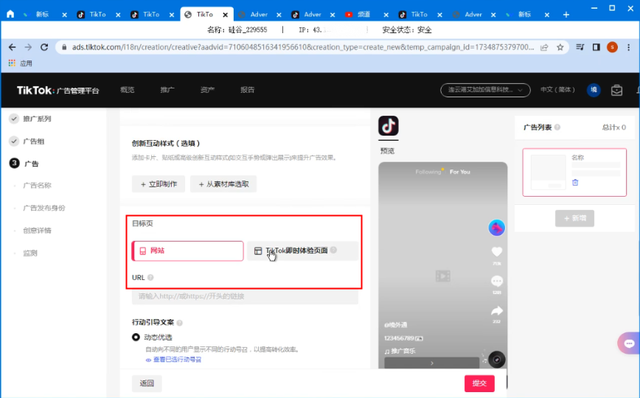The height and width of the screenshot is (398, 640).
Task: Open the chat support bubble icon
Action: [x=629, y=343]
